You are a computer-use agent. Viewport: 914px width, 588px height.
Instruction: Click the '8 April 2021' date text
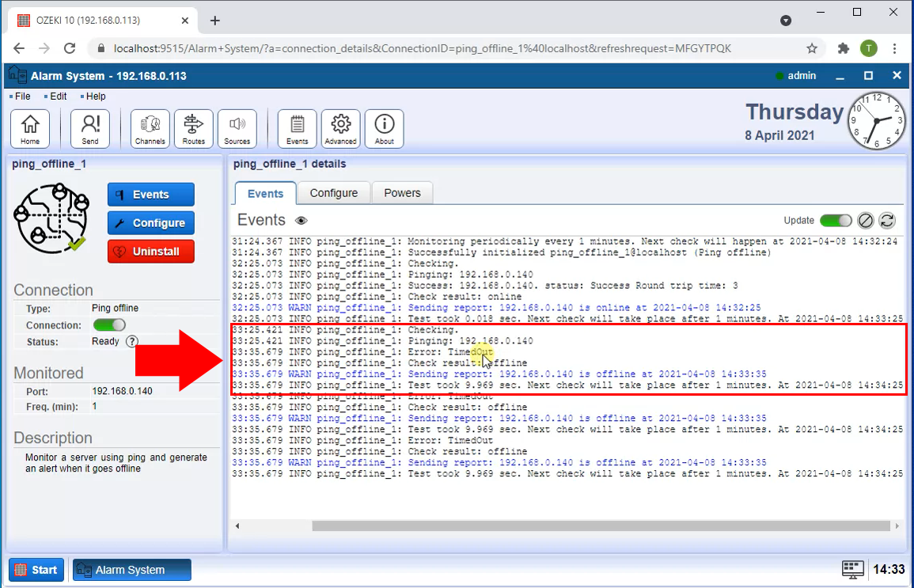(779, 136)
